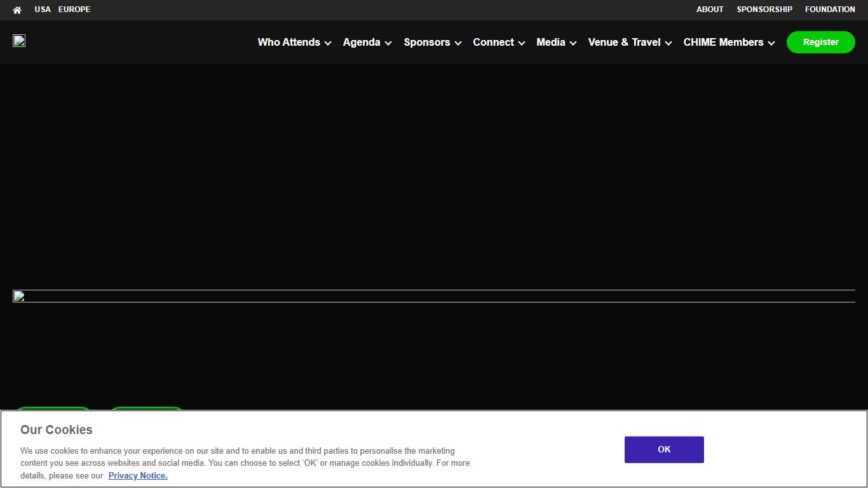Viewport: 868px width, 488px height.
Task: Go to the USA site link
Action: tap(43, 10)
